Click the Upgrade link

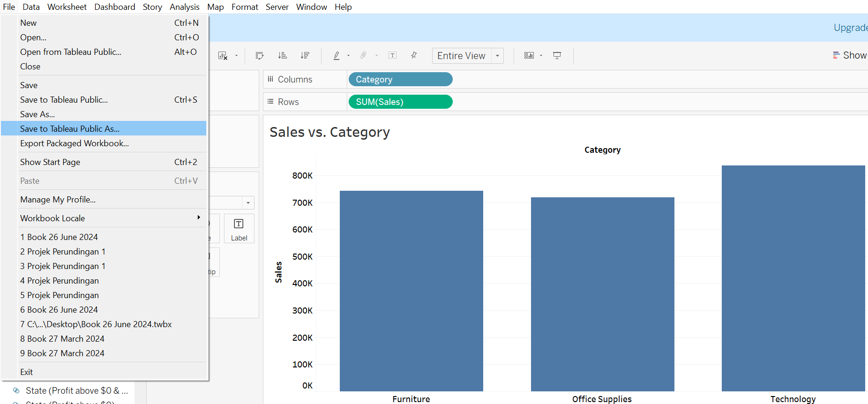[851, 28]
